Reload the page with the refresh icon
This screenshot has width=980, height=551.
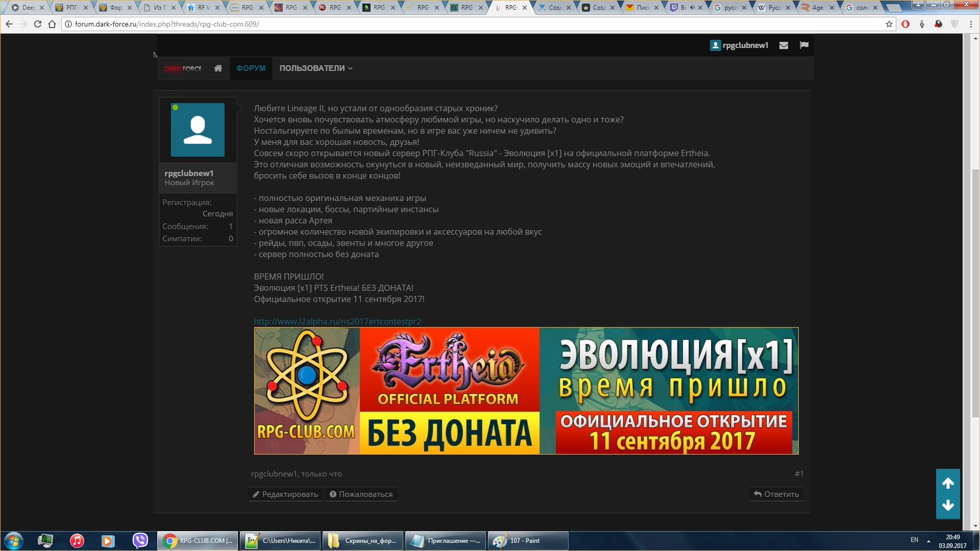tap(38, 24)
